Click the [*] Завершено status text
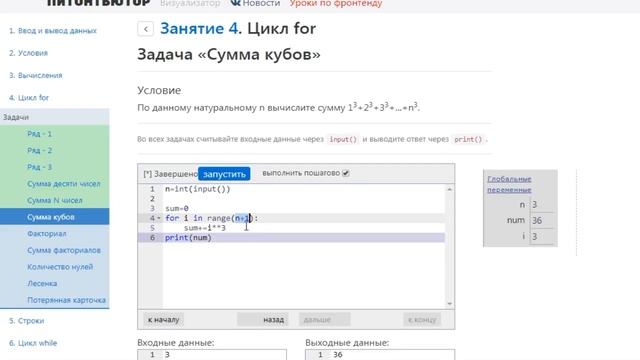Image resolution: width=640 pixels, height=360 pixels. pos(170,174)
